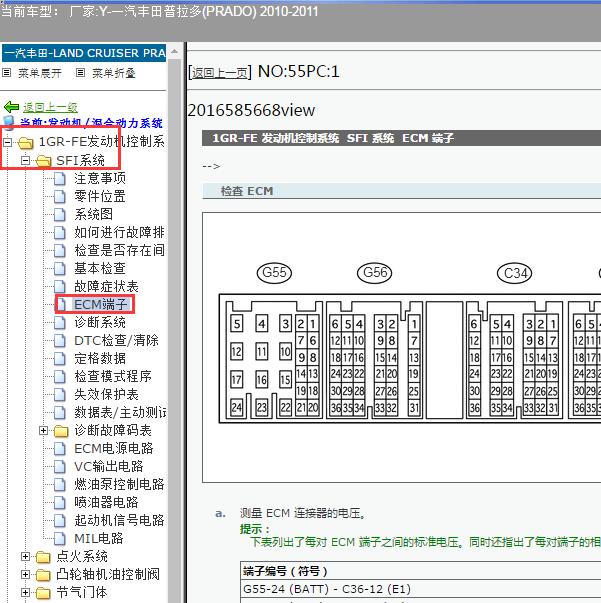The image size is (601, 603).
Task: Click the 一汽丰田-LAND CRUISER PRA header
Action: click(x=84, y=53)
